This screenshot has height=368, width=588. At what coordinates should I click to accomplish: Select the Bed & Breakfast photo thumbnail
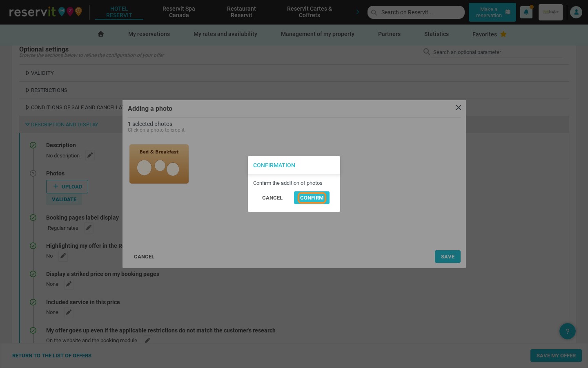coord(159,164)
